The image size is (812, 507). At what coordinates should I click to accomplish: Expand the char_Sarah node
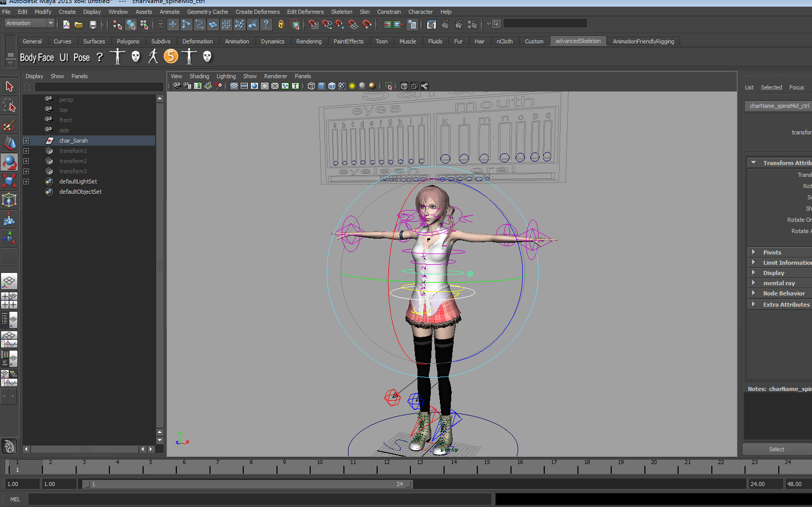pyautogui.click(x=27, y=141)
